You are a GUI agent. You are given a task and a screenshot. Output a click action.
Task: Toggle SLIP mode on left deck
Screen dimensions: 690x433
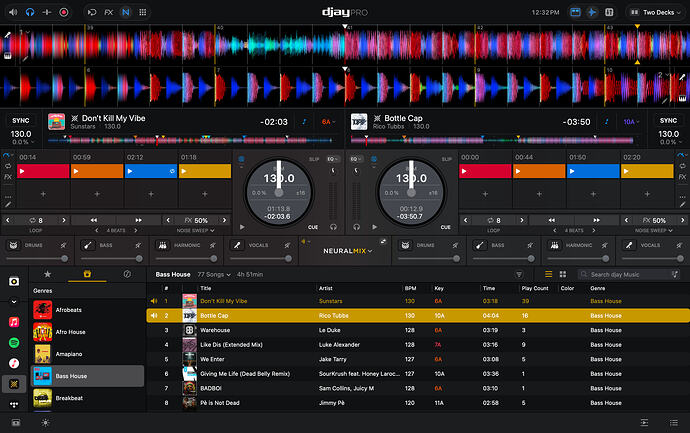[314, 159]
